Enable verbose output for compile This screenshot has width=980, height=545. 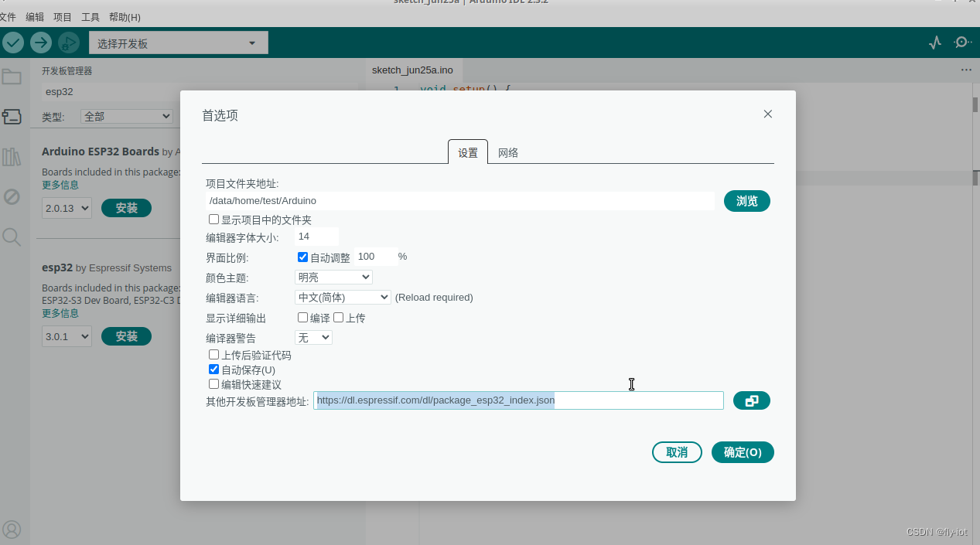[303, 318]
